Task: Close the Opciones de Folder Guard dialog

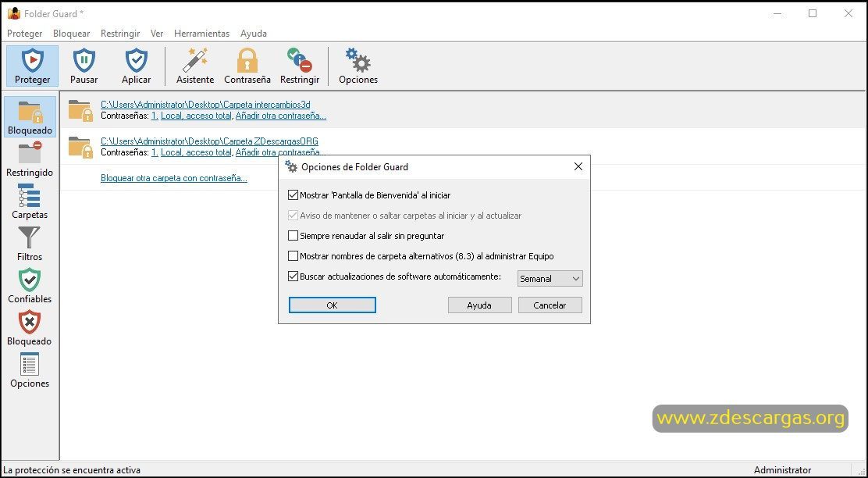Action: click(578, 166)
